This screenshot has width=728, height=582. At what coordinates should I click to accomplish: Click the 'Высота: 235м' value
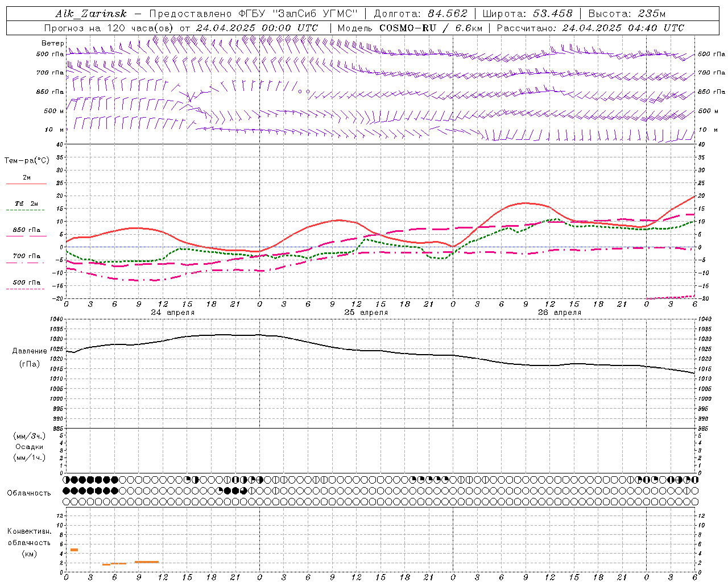point(627,14)
